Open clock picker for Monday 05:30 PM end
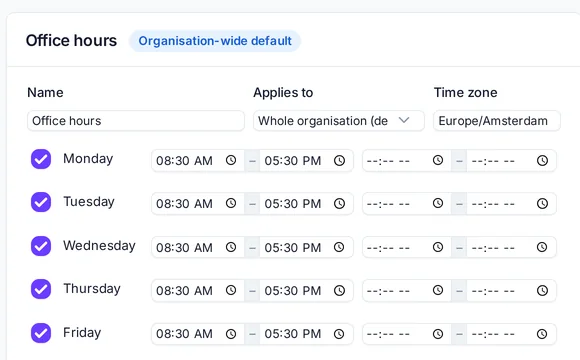 [339, 160]
